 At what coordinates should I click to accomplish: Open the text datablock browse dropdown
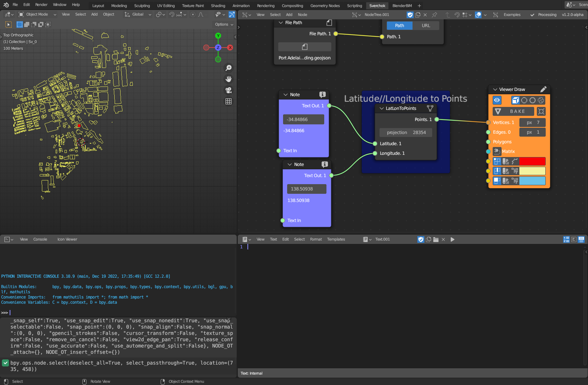[367, 239]
